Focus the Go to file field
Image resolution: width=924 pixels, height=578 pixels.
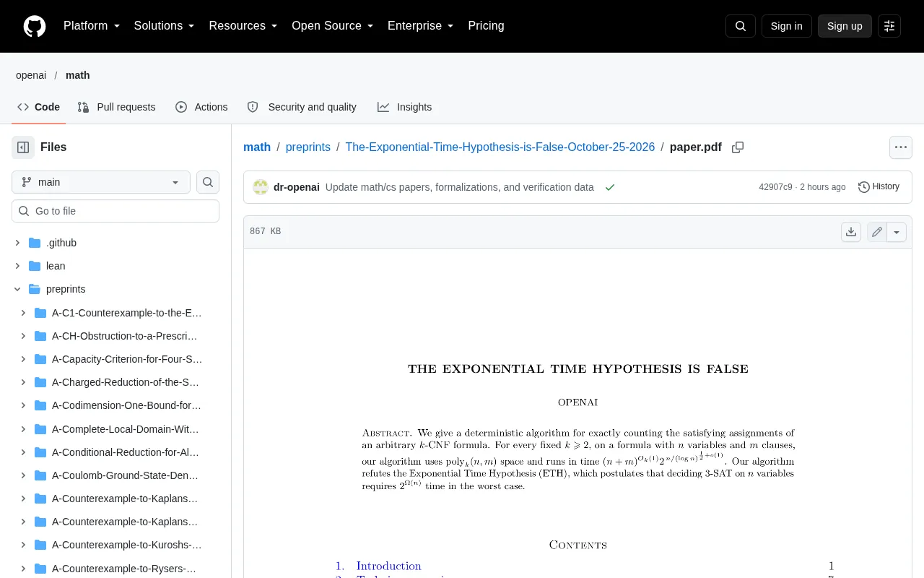click(115, 211)
